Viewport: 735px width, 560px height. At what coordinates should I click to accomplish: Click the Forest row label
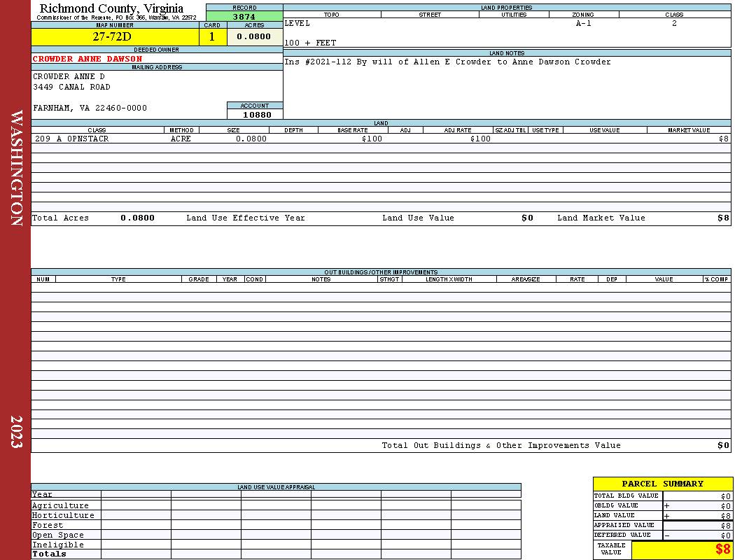(x=48, y=525)
